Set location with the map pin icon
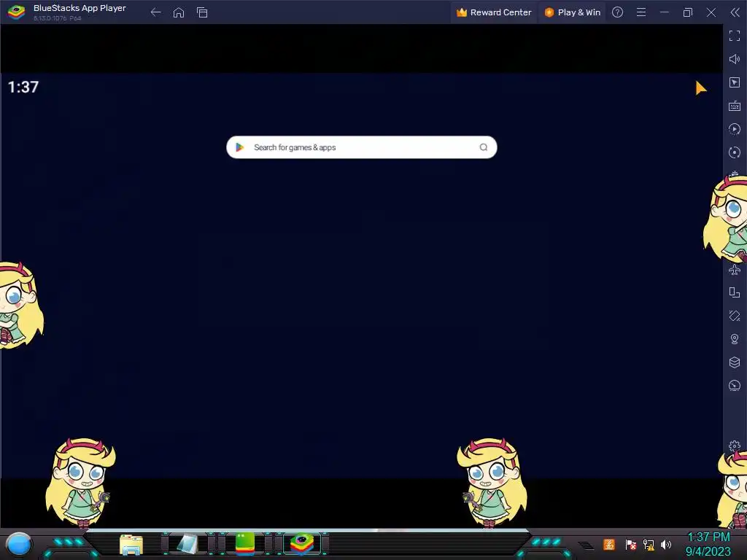The image size is (747, 560). 735,339
